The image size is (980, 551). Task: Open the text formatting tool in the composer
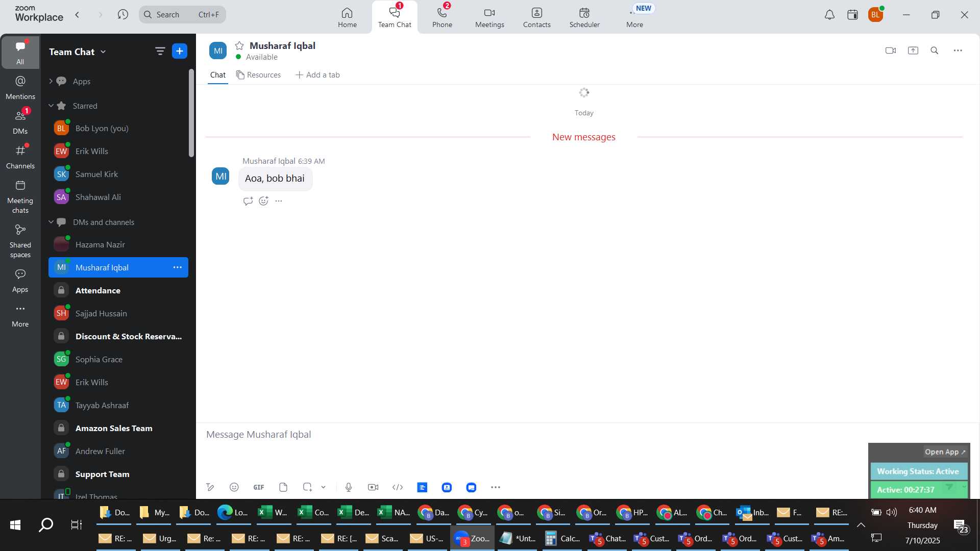(210, 487)
